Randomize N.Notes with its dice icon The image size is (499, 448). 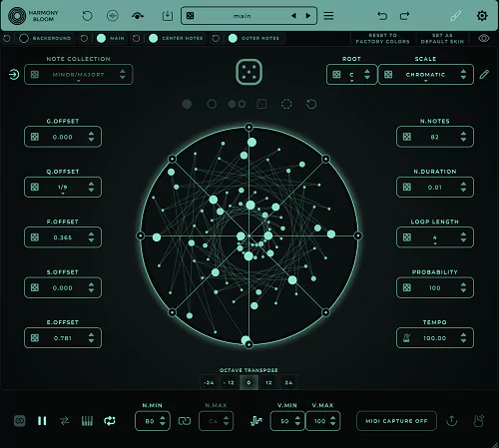tap(407, 137)
